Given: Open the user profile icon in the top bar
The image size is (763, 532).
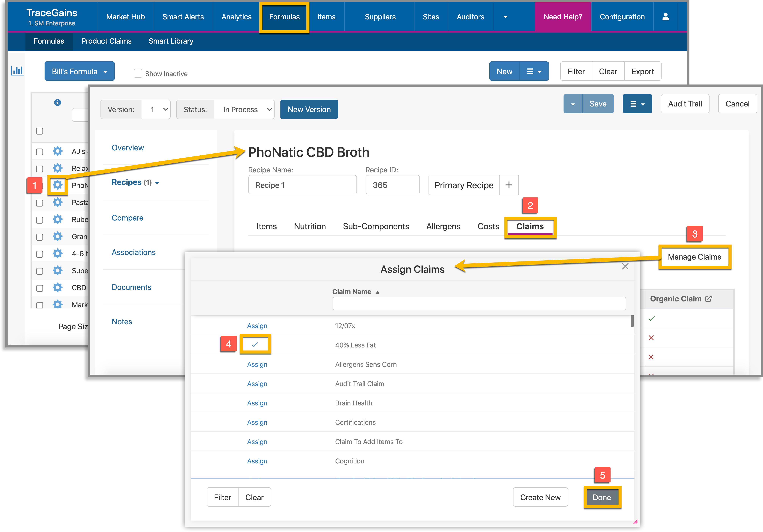Looking at the screenshot, I should tap(665, 17).
